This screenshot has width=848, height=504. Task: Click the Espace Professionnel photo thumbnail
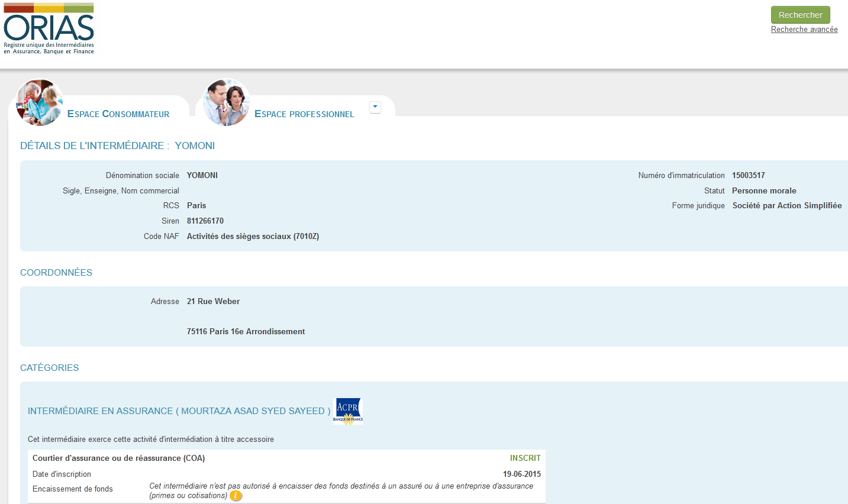(x=226, y=102)
